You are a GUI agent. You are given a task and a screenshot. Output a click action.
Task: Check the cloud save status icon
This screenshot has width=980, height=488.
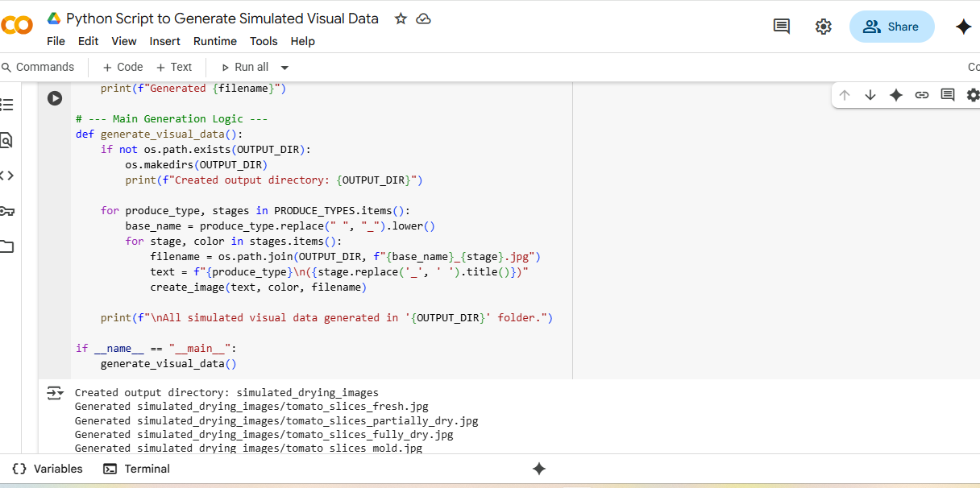[423, 19]
